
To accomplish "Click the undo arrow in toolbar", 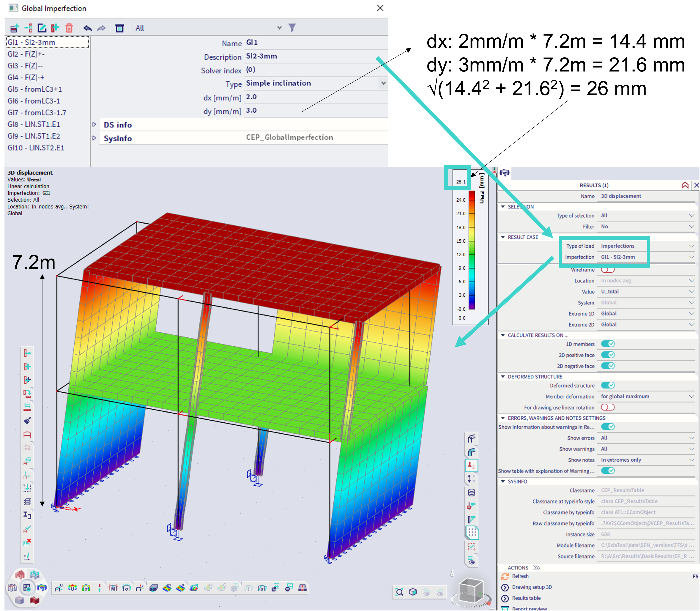I will point(88,28).
